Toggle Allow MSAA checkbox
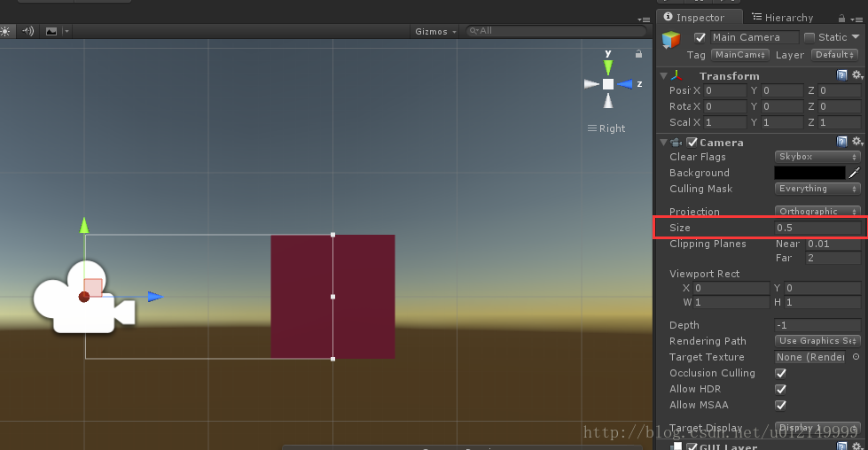Viewport: 868px width, 450px height. 780,405
